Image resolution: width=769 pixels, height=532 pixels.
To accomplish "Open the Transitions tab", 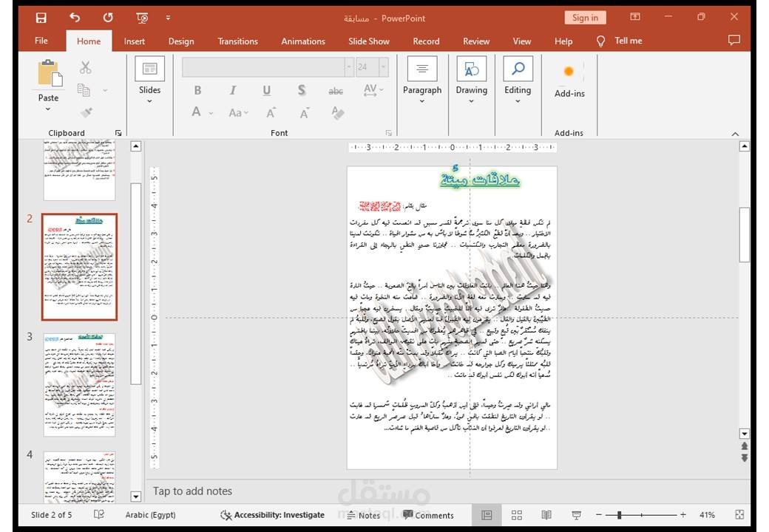I will 238,41.
